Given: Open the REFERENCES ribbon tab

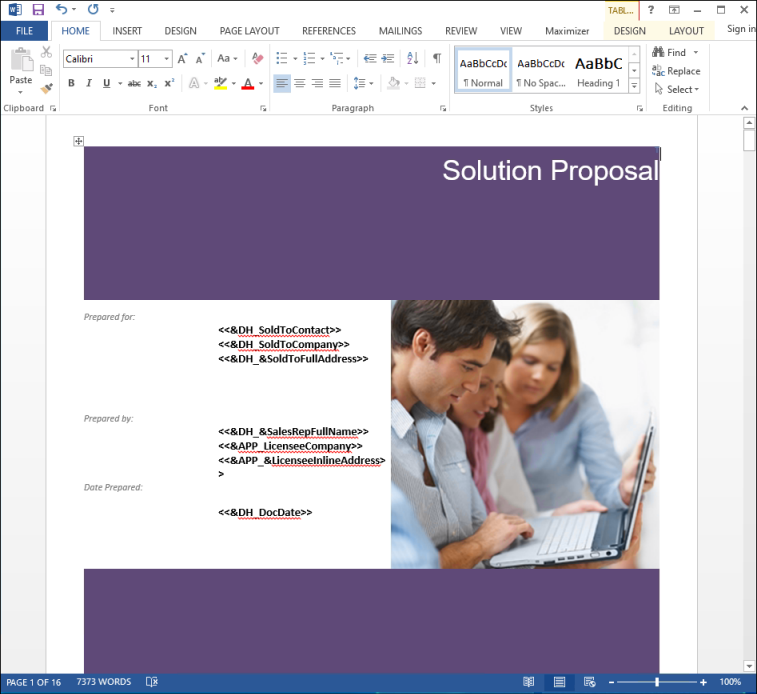Looking at the screenshot, I should click(329, 31).
